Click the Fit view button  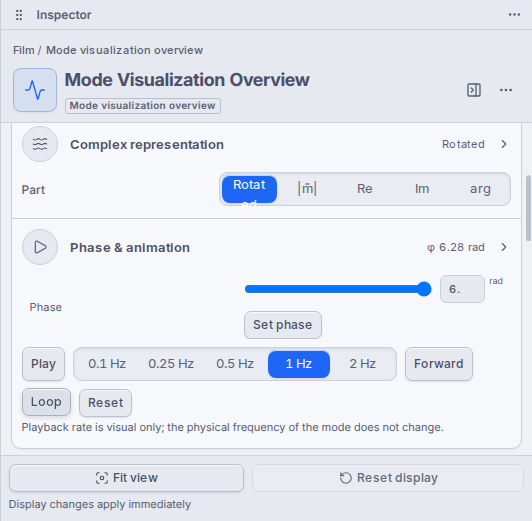click(126, 478)
